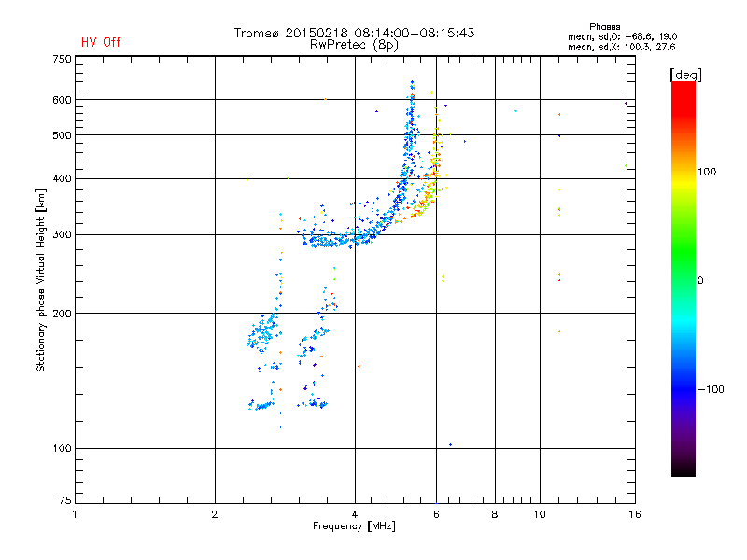
Task: Click the colorbar '0' tick label
Action: 699,281
